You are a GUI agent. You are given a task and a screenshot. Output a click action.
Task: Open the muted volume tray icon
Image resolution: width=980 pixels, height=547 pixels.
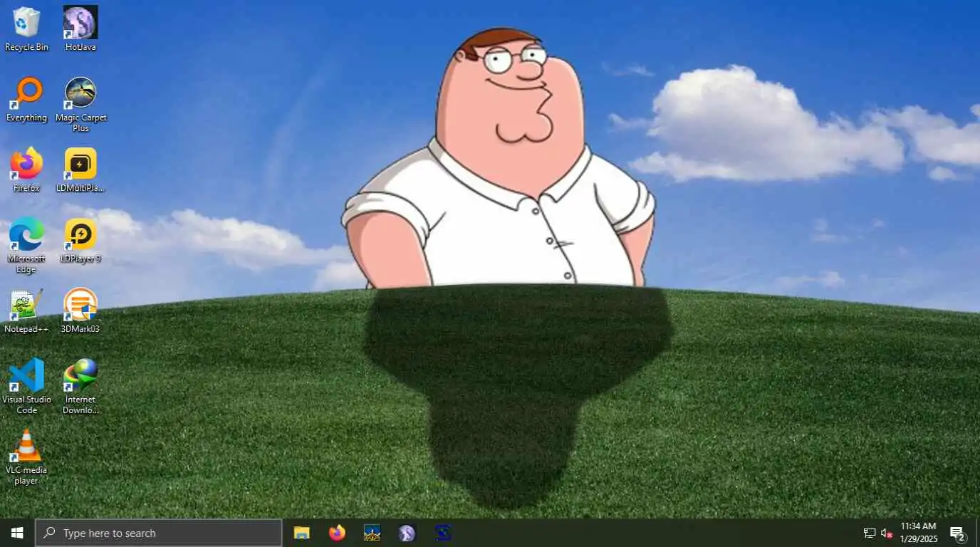click(887, 533)
